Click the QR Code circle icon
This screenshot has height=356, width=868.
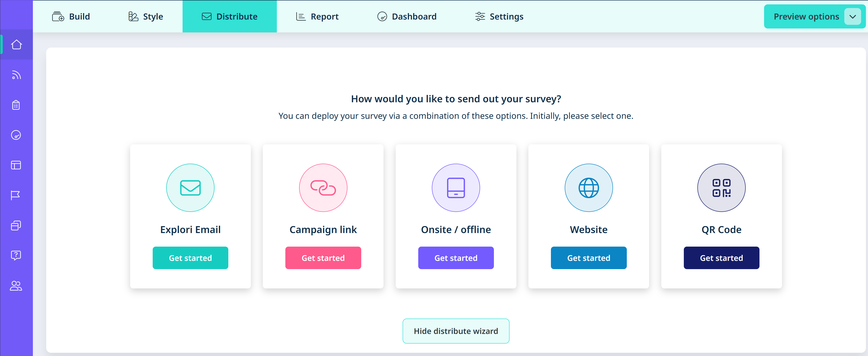click(x=721, y=188)
